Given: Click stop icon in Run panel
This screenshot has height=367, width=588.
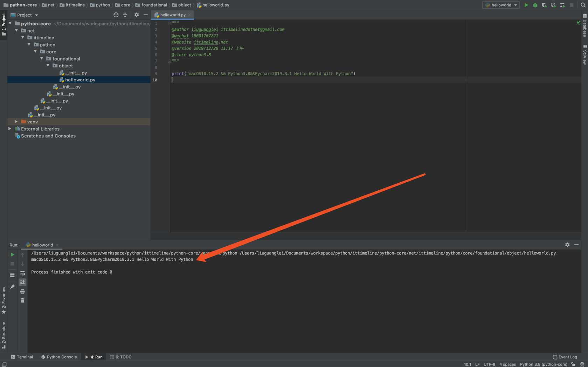Looking at the screenshot, I should 12,264.
